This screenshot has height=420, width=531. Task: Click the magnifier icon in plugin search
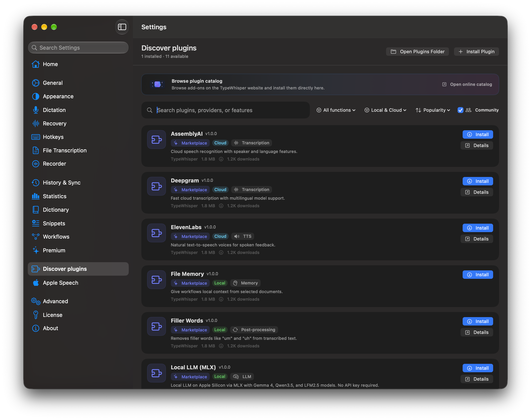[149, 110]
